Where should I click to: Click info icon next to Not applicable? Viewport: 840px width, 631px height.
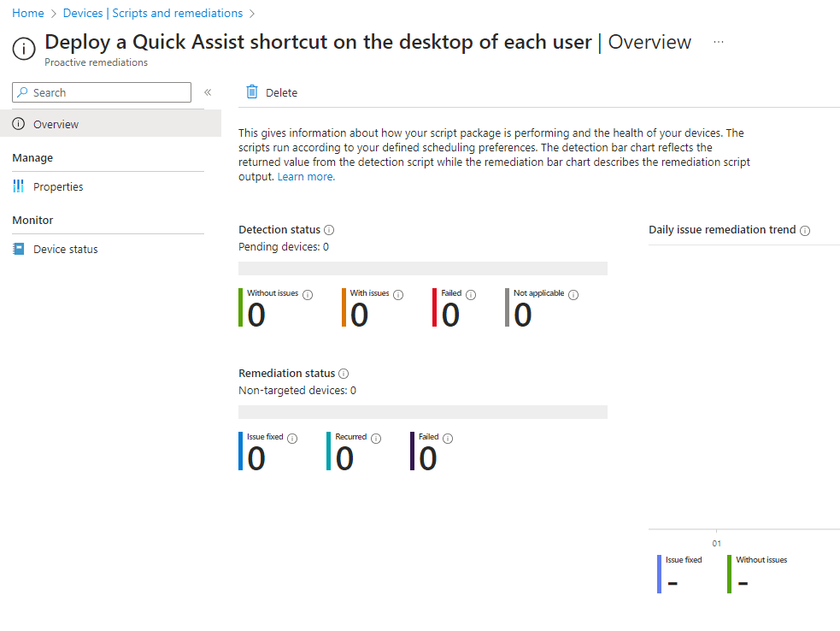tap(573, 295)
